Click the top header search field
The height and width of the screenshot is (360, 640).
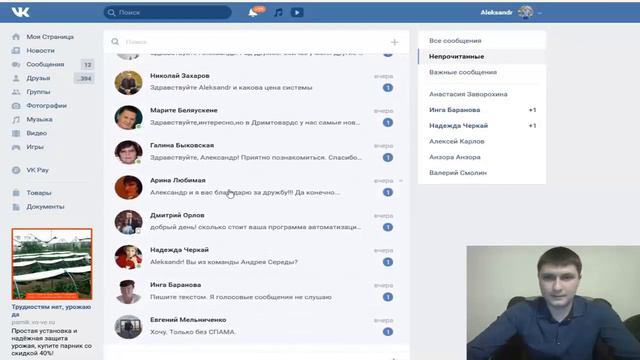167,13
